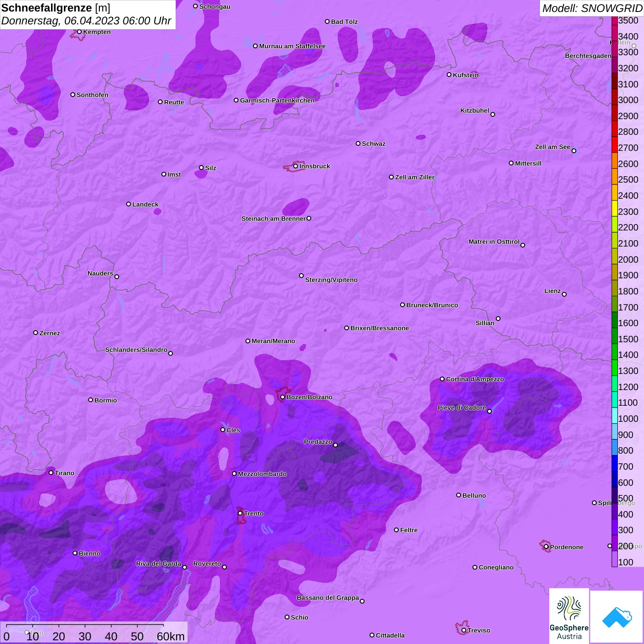Click the Pordenone city marker

coord(546,547)
